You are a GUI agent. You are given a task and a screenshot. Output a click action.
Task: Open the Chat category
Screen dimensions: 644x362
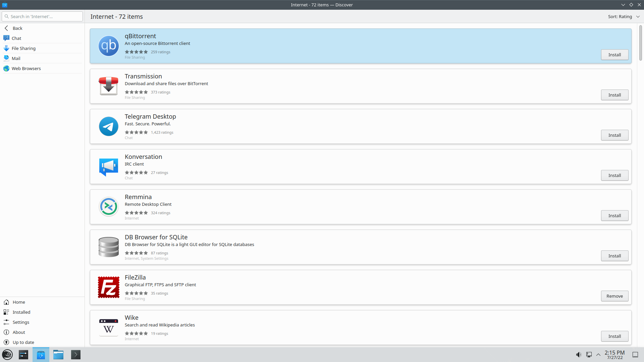point(42,38)
